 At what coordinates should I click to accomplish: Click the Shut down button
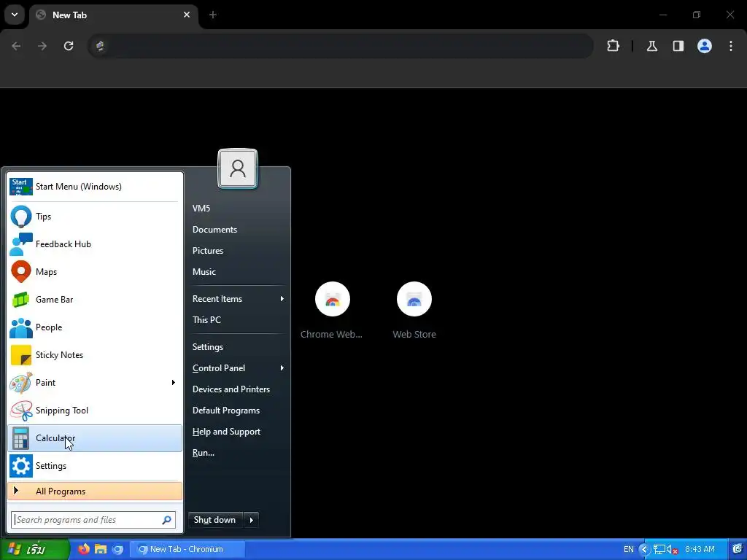point(216,520)
